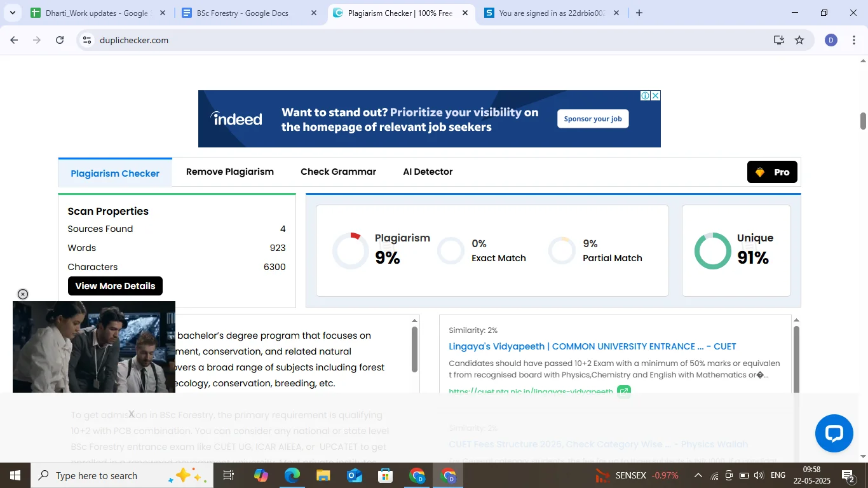Click the Sources Found value 4
This screenshot has height=488, width=868.
(283, 229)
